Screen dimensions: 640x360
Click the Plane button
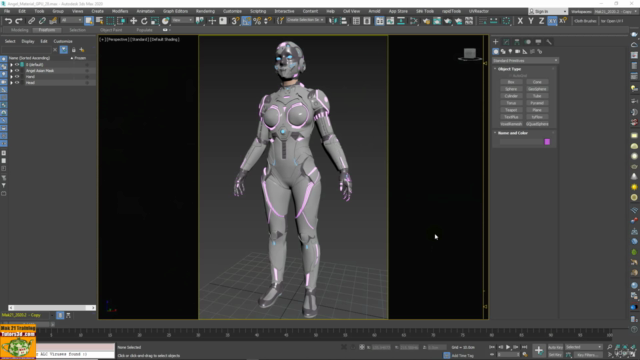pos(537,110)
